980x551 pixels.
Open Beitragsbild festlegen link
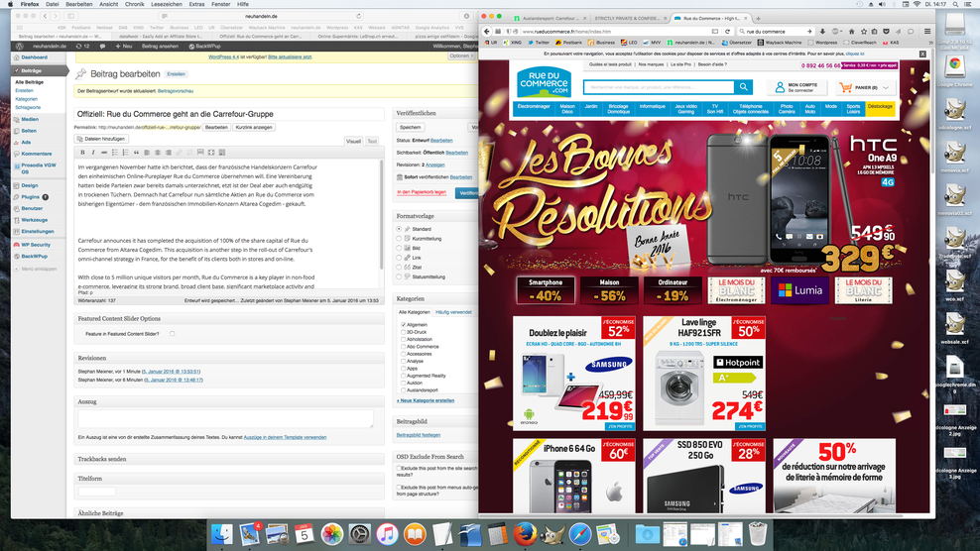click(419, 435)
